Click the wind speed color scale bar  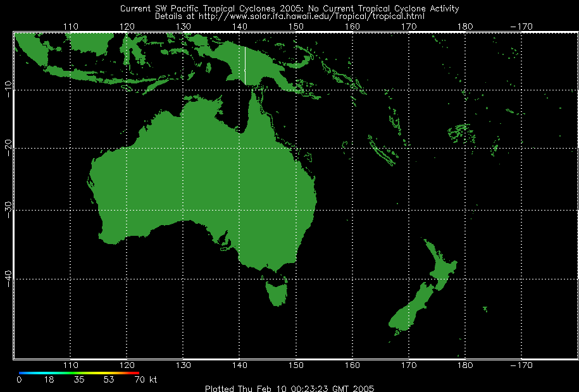click(79, 373)
